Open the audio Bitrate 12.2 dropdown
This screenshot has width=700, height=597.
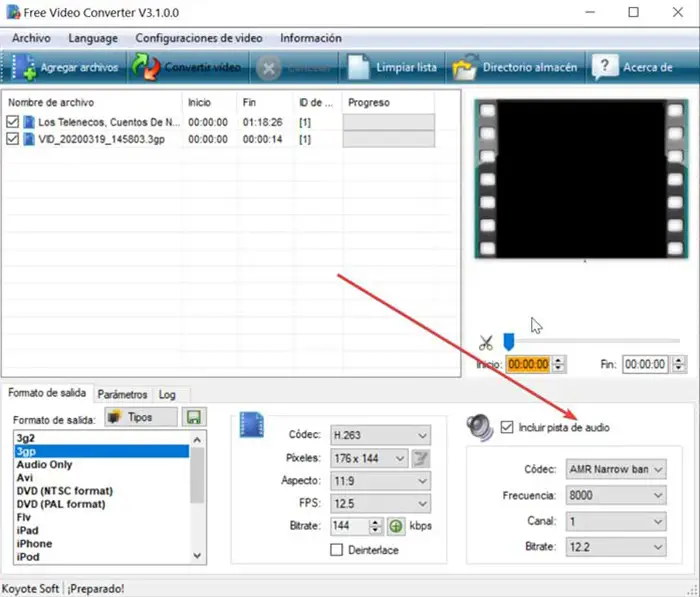click(616, 547)
